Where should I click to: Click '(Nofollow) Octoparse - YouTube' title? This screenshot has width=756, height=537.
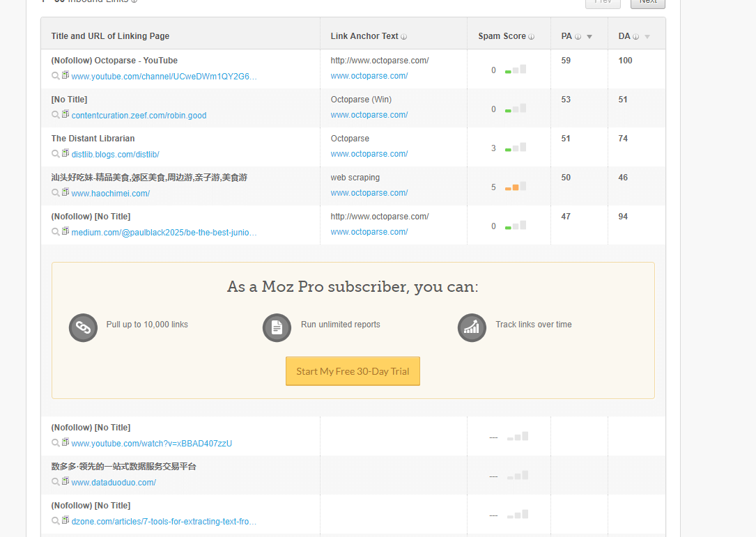coord(114,61)
